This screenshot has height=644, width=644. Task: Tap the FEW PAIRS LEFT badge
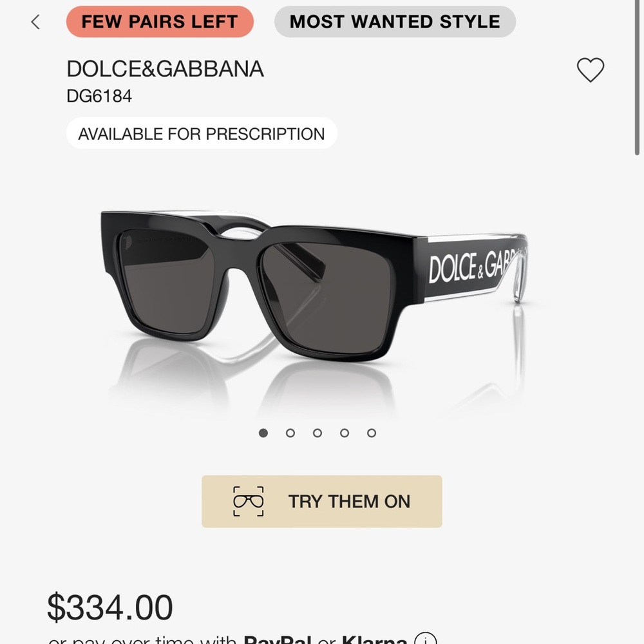[159, 21]
